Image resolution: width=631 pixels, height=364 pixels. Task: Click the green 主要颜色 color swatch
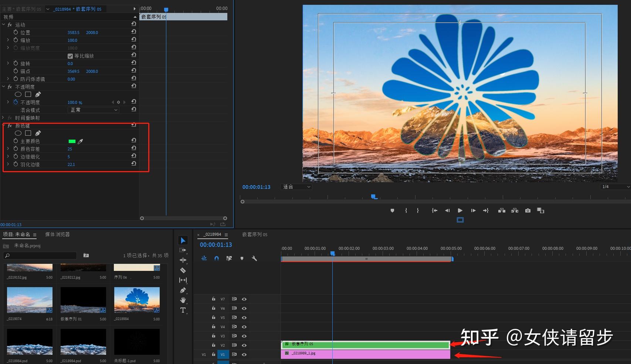tap(72, 141)
